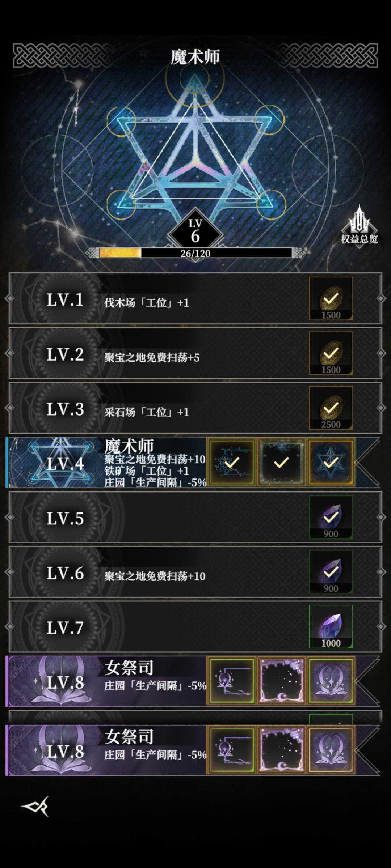Tap checked 魔术师 LV.4 middle frame reward

point(281,462)
